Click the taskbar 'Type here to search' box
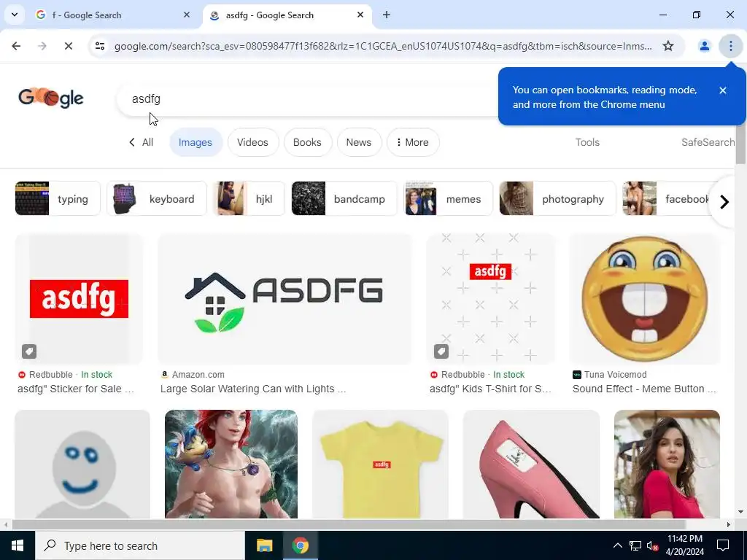The width and height of the screenshot is (747, 560). [140, 545]
